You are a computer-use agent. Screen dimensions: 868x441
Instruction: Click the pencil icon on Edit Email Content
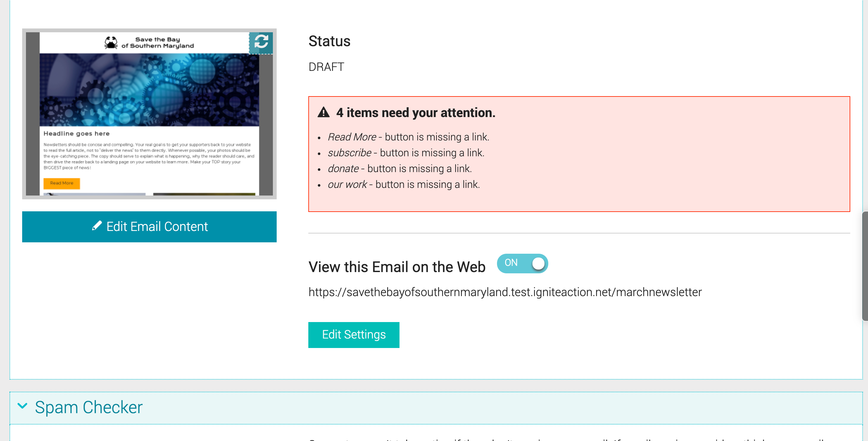point(97,226)
